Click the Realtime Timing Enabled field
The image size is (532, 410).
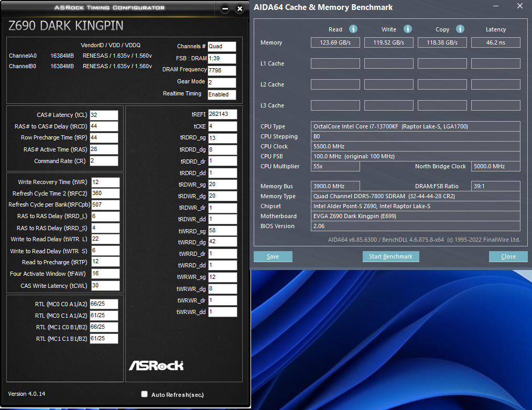222,94
